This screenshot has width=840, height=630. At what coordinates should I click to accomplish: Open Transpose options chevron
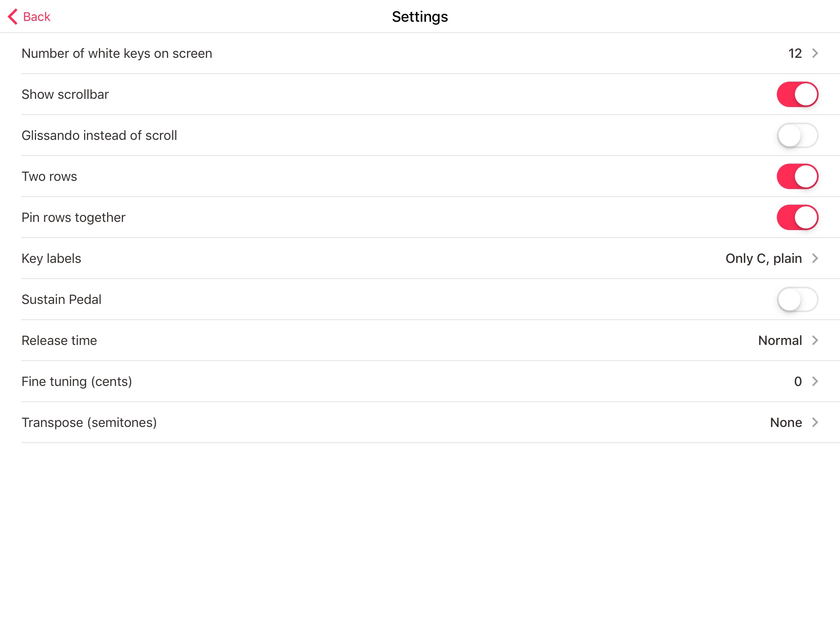click(x=815, y=422)
